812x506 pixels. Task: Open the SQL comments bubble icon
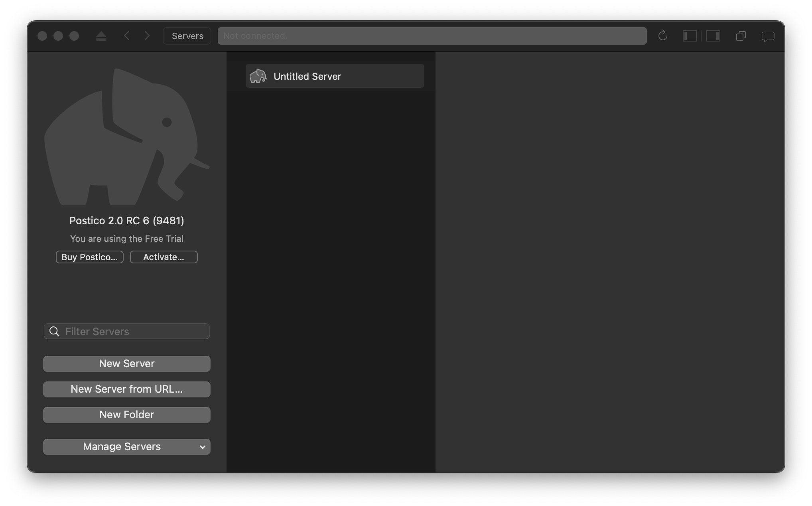[x=768, y=36]
